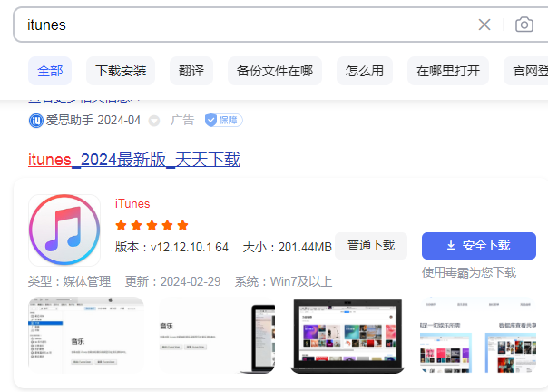Image resolution: width=548 pixels, height=392 pixels.
Task: Click the 爱思助手 2024-04 source text
Action: [93, 121]
